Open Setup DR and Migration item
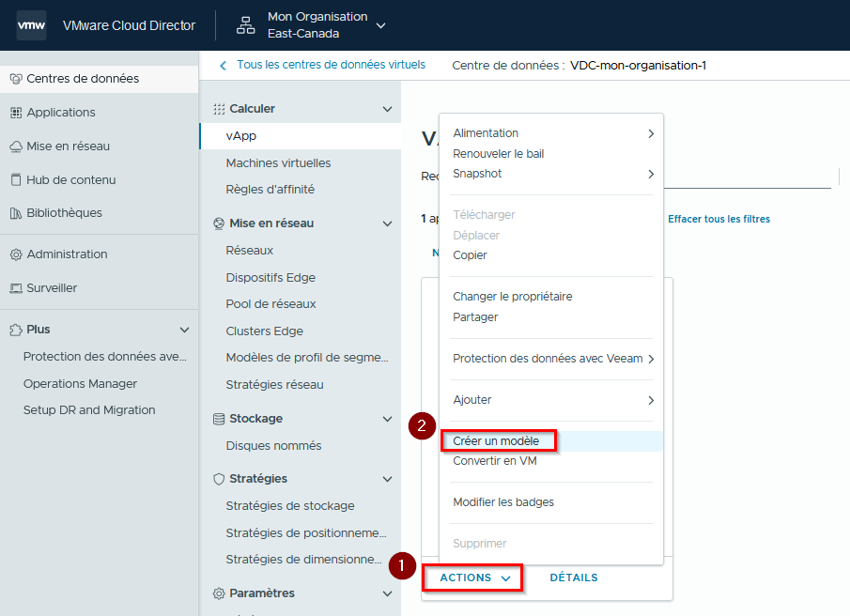 (x=89, y=410)
